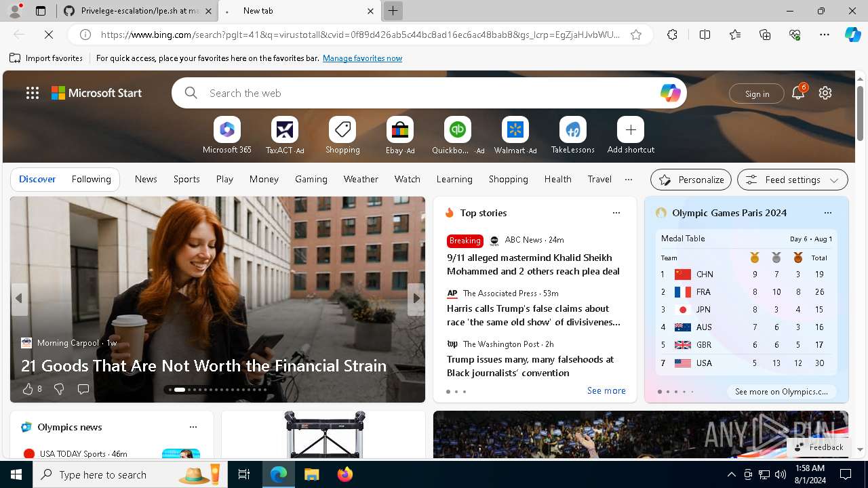Switch to the Privelege-escalation GitHub tab
Screen dimensions: 868x488
[x=138, y=11]
